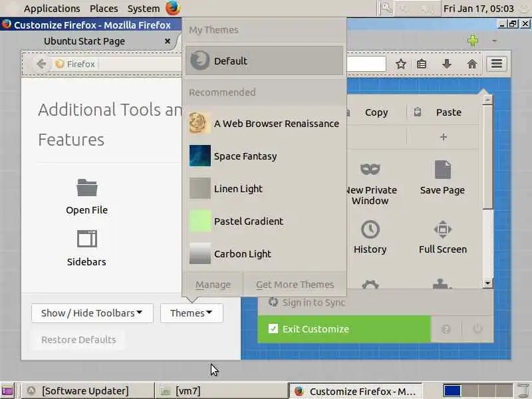Click the Open File folder icon

[x=87, y=188]
